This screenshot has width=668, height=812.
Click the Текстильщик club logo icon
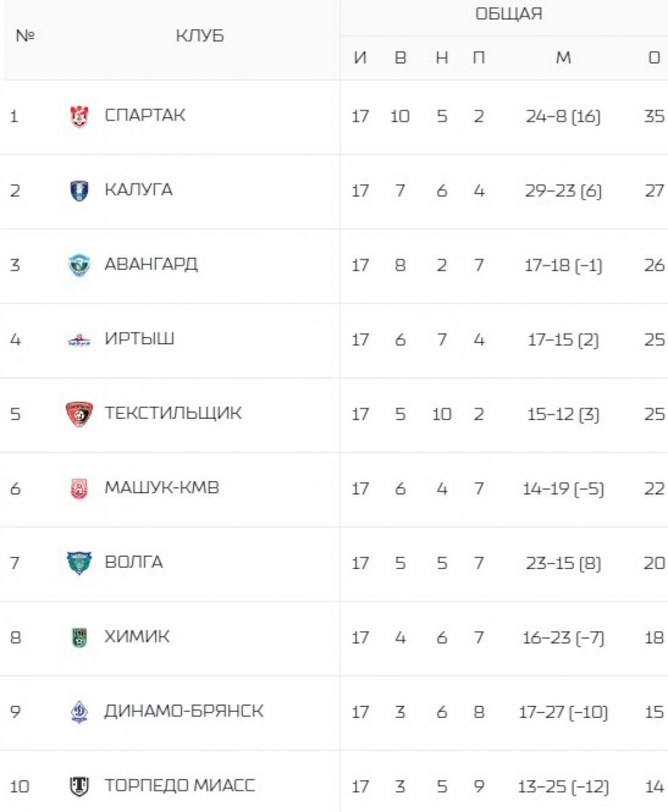79,414
